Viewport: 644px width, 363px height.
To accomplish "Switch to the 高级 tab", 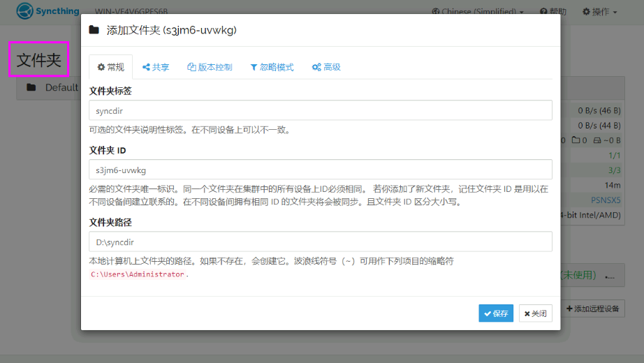I will (x=326, y=67).
